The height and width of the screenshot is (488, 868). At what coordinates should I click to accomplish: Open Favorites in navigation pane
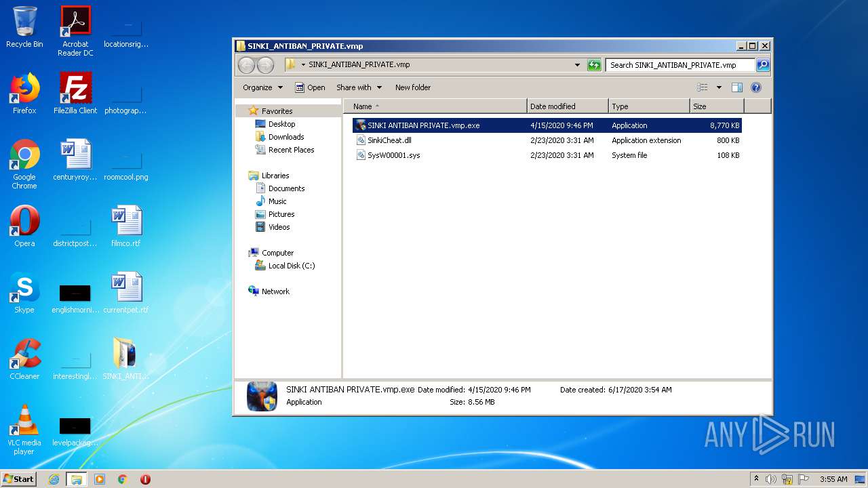coord(277,111)
